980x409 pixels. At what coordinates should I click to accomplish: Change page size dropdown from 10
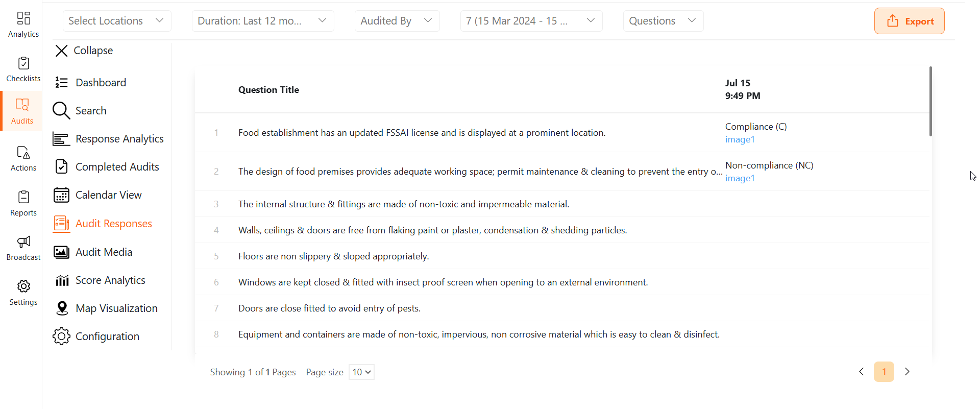pos(361,372)
